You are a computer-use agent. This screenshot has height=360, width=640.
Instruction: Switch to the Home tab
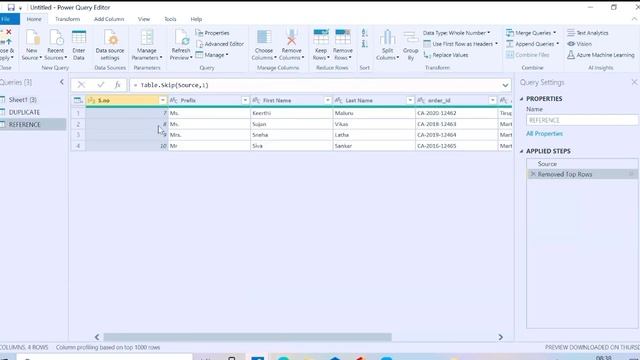click(x=34, y=19)
